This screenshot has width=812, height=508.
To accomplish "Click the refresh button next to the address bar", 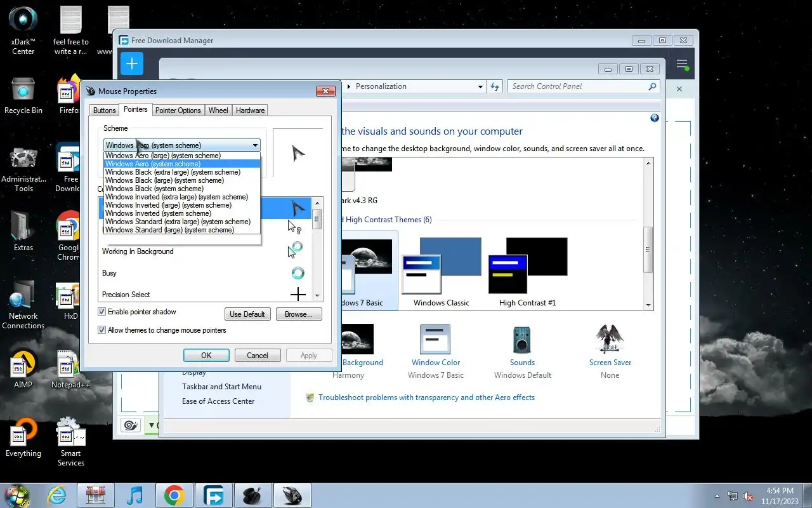I will (495, 86).
